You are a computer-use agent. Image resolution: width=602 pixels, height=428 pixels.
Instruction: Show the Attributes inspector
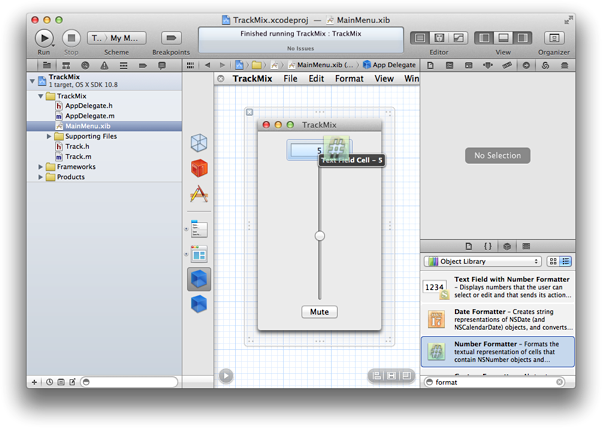[x=488, y=65]
